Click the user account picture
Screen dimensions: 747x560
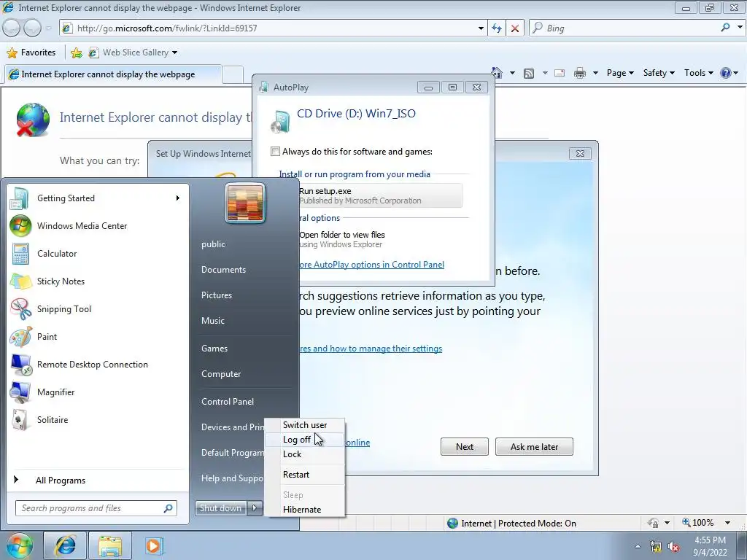(x=245, y=203)
